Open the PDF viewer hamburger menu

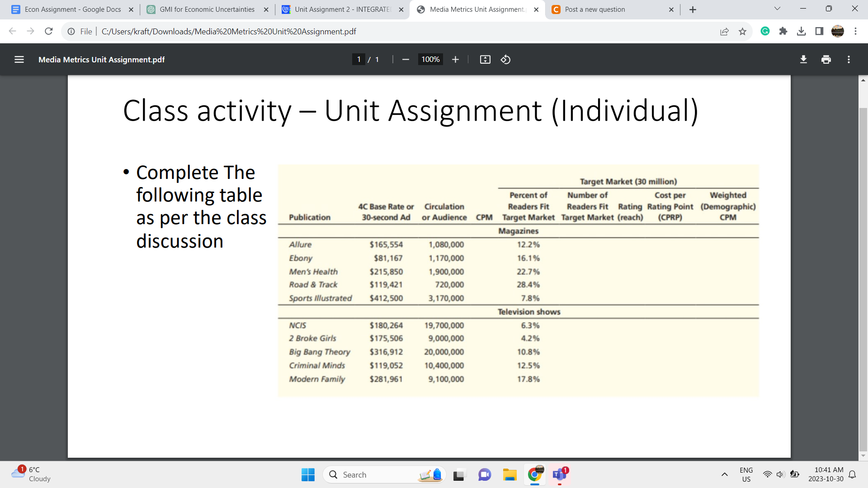19,59
